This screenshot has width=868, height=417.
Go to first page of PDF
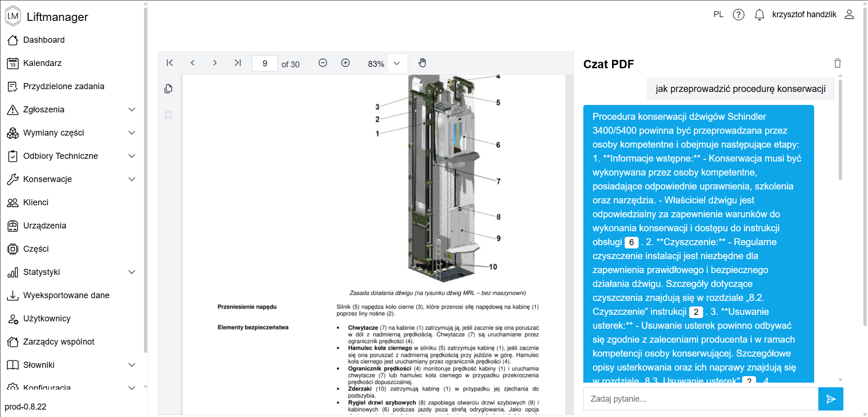pos(170,63)
